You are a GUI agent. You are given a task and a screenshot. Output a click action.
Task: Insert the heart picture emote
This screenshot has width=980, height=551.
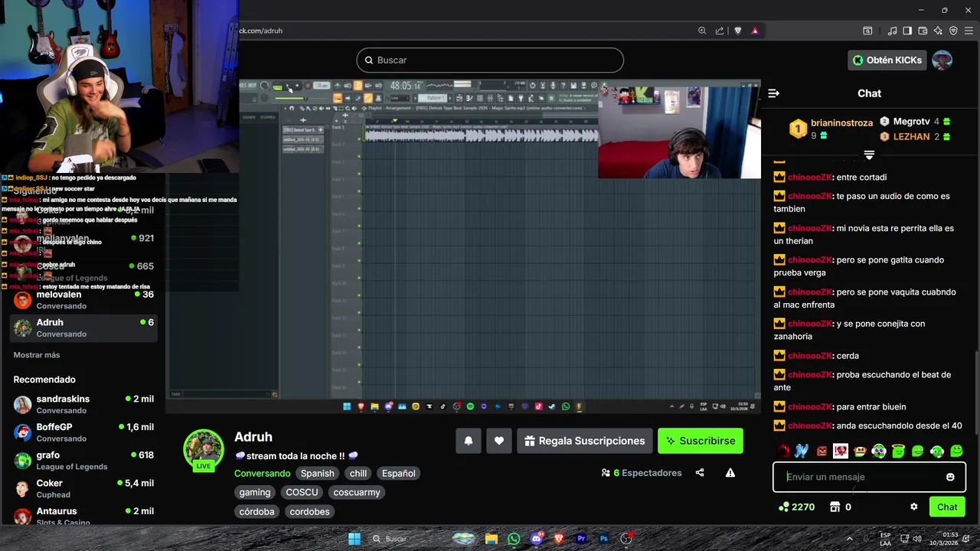pyautogui.click(x=841, y=452)
